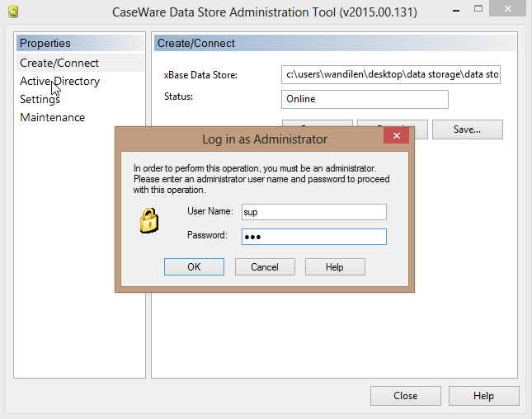This screenshot has height=419, width=532.
Task: Confirm login with the OK button
Action: [194, 267]
